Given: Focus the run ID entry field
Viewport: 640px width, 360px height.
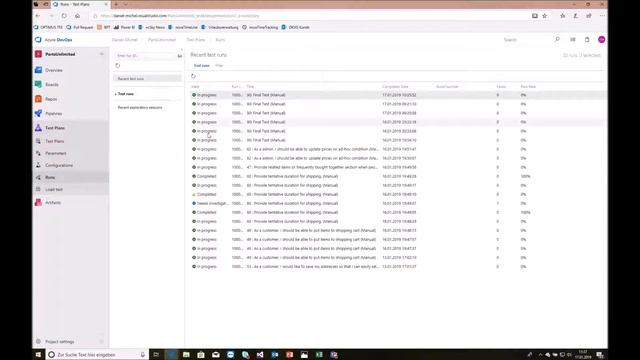Looking at the screenshot, I should coord(145,56).
